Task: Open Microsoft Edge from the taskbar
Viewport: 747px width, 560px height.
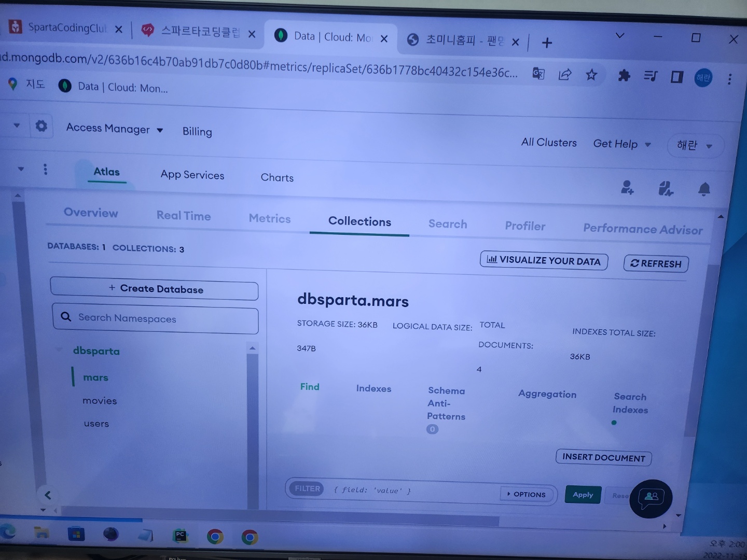Action: 8,532
